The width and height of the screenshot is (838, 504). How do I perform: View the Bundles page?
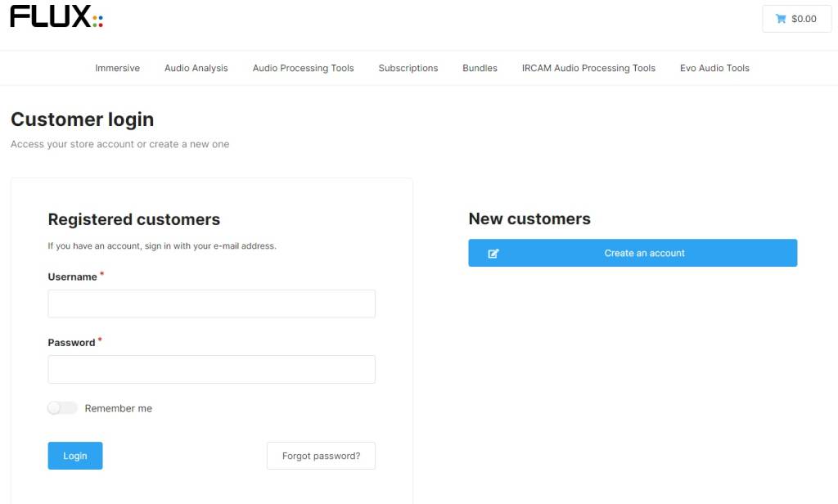[480, 68]
